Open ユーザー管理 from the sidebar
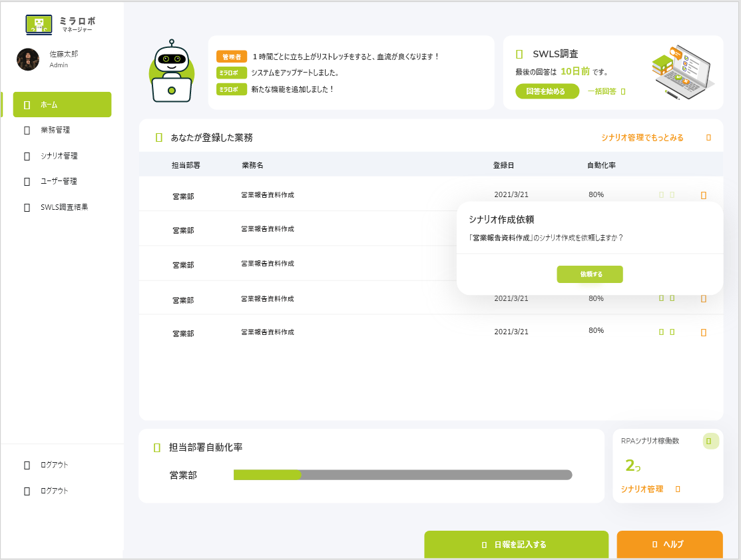This screenshot has height=560, width=741. click(61, 180)
